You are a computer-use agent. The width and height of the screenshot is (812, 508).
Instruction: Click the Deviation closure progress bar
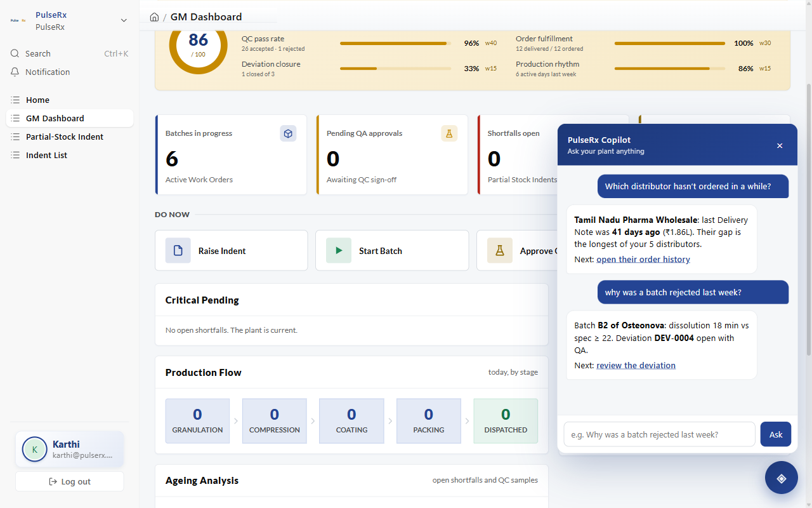(x=396, y=69)
